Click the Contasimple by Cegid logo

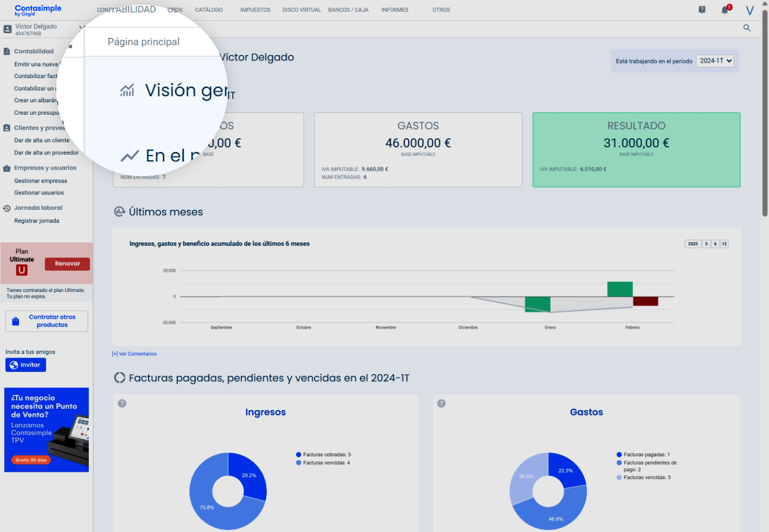pyautogui.click(x=38, y=10)
